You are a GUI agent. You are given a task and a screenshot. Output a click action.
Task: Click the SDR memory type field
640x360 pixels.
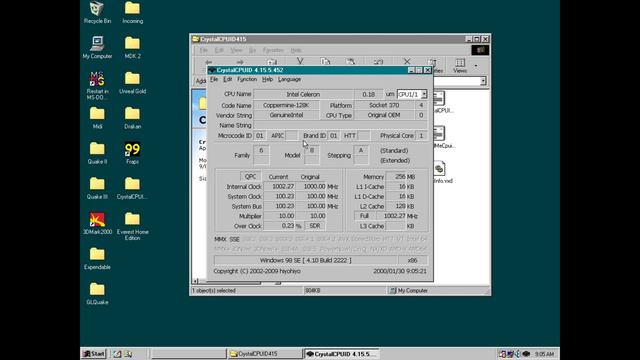point(315,226)
